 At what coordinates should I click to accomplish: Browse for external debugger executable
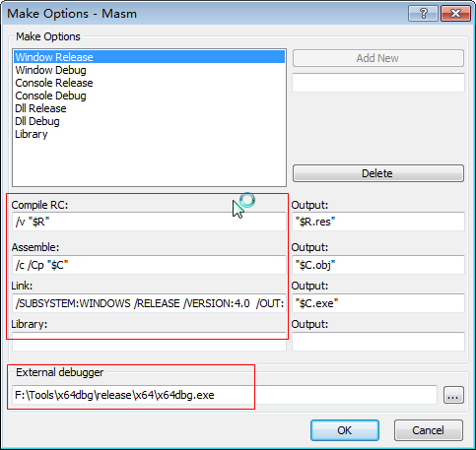(x=453, y=395)
